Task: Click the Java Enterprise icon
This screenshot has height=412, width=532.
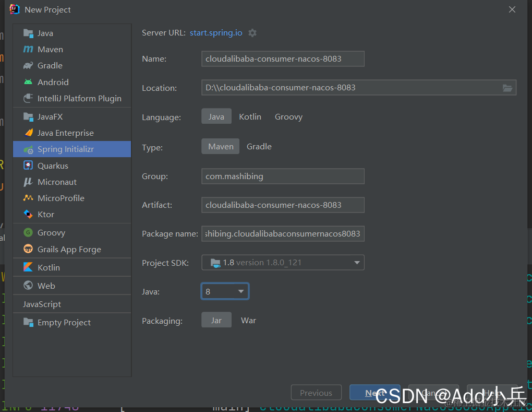Action: point(29,133)
